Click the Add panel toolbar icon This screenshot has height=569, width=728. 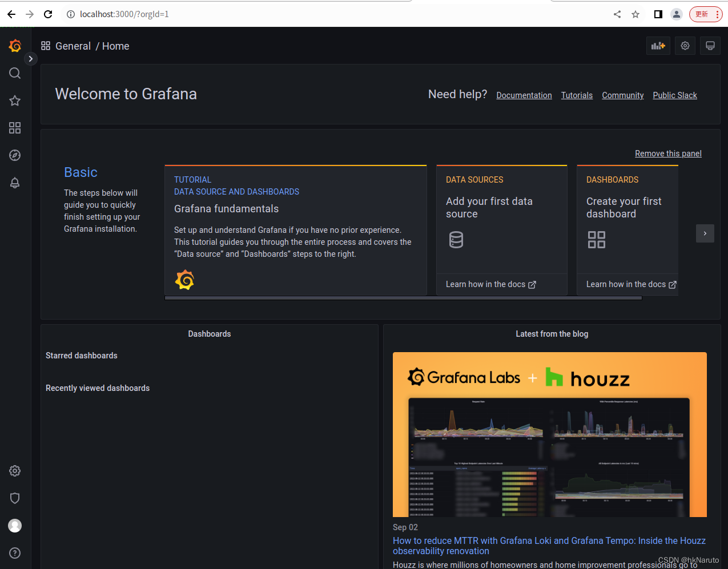658,46
